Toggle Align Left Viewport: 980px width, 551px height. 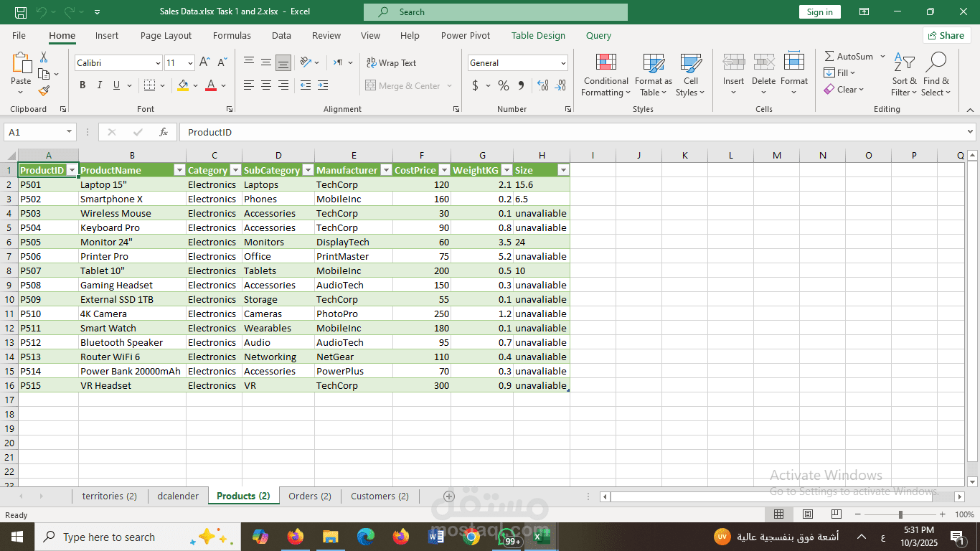pyautogui.click(x=249, y=85)
